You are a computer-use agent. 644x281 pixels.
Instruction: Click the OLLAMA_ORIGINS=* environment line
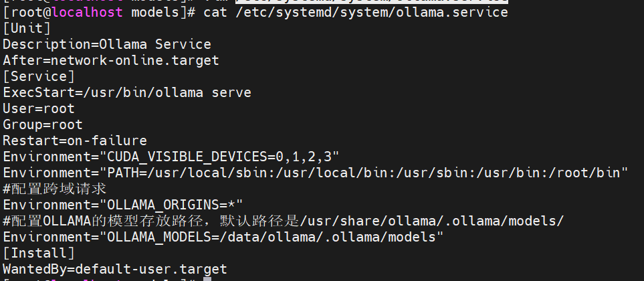tap(123, 205)
